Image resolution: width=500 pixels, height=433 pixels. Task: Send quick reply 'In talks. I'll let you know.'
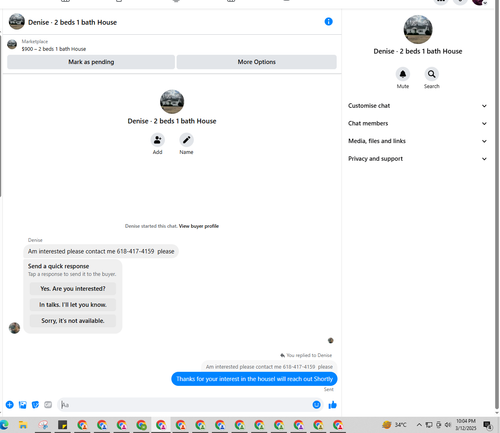(73, 305)
